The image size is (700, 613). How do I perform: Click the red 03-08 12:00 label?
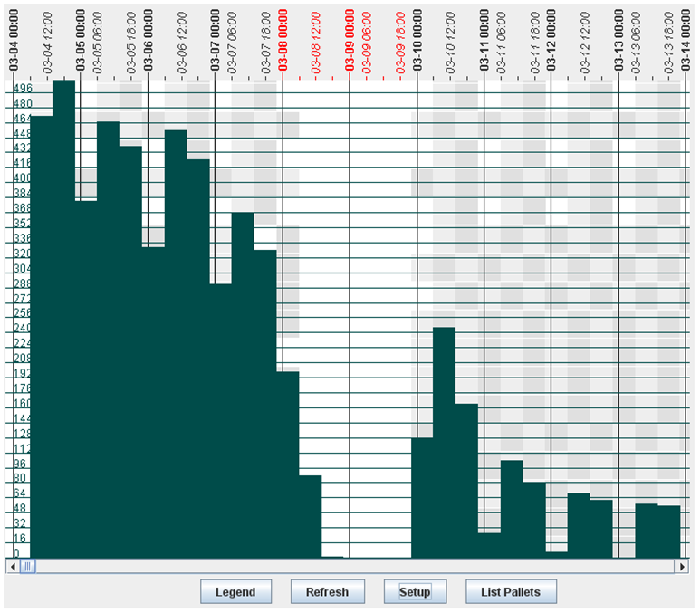tap(316, 43)
